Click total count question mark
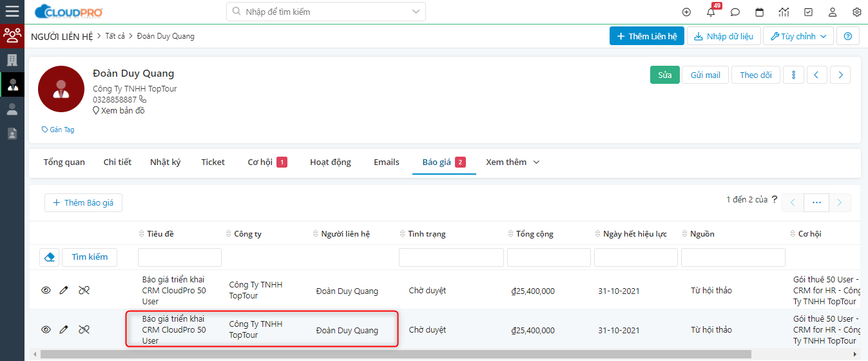868x361 pixels. click(774, 200)
